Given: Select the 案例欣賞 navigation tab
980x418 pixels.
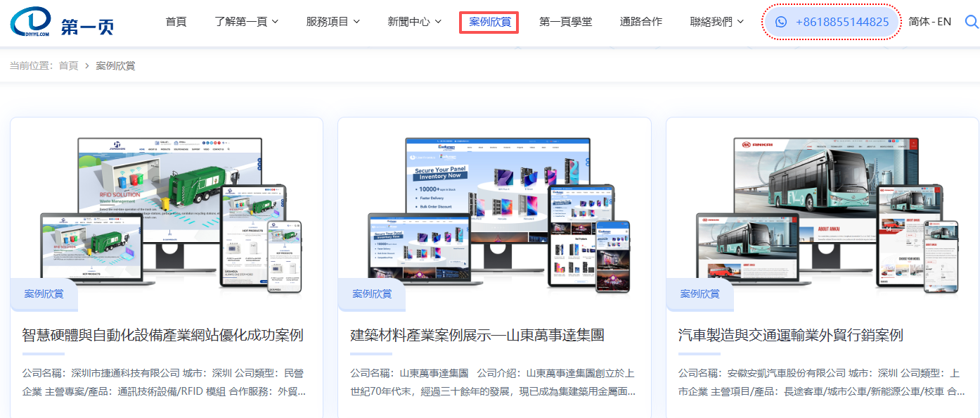Looking at the screenshot, I should point(489,22).
